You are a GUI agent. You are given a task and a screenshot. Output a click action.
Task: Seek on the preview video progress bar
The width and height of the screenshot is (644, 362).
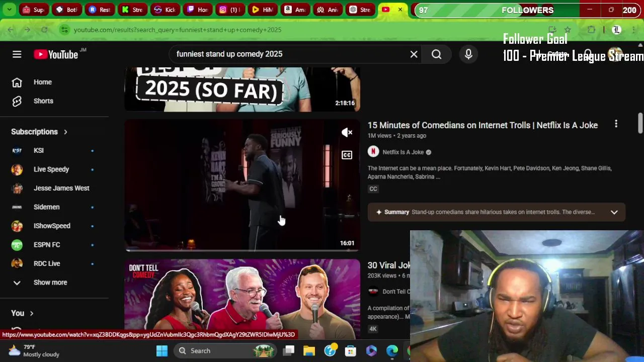point(242,250)
